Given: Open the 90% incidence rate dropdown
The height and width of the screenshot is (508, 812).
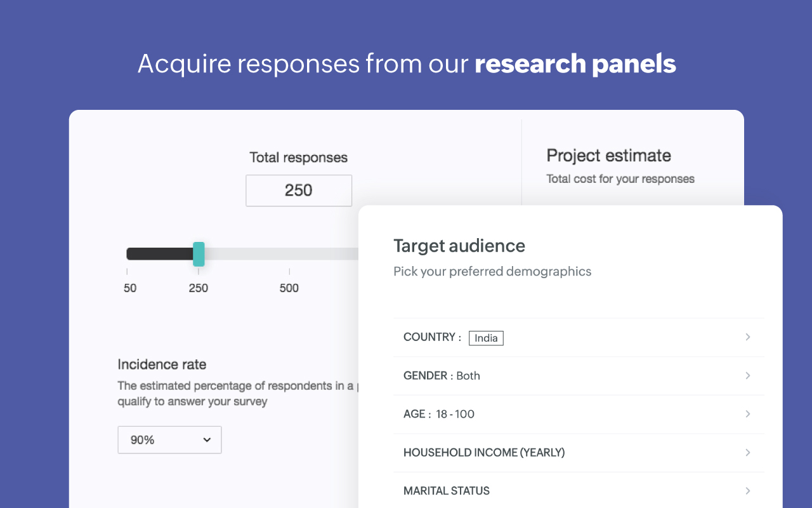Looking at the screenshot, I should pos(169,439).
